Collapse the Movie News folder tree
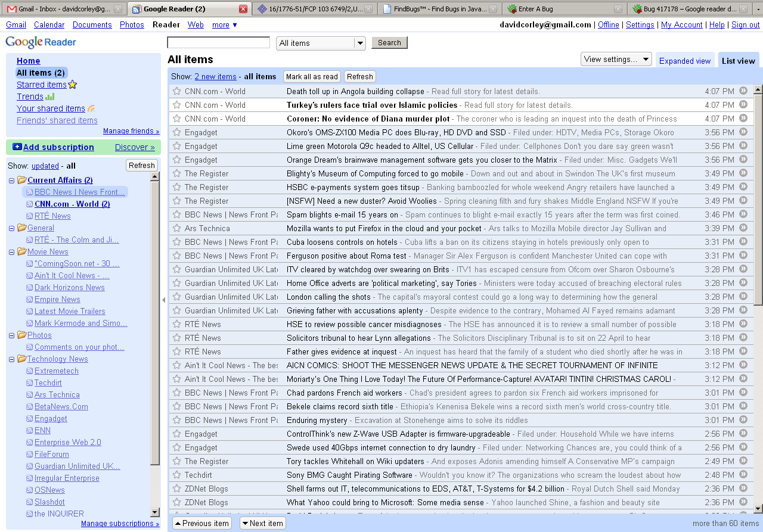This screenshot has width=763, height=532. tap(12, 252)
